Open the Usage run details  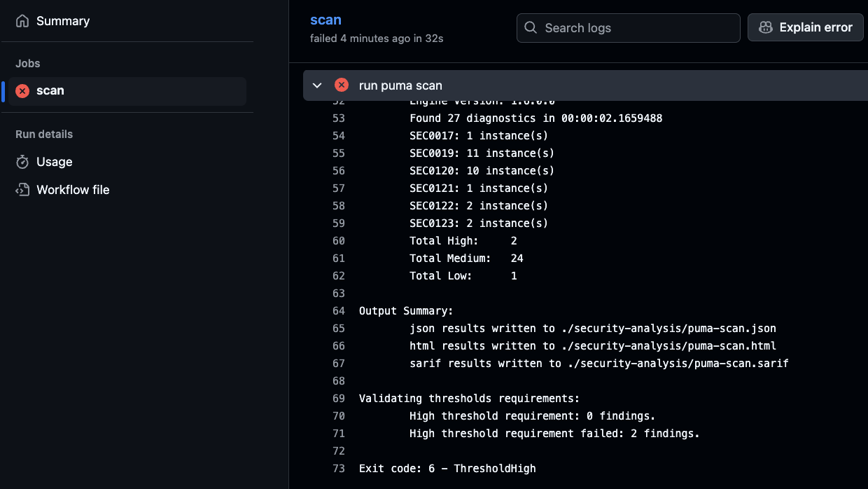pos(55,162)
